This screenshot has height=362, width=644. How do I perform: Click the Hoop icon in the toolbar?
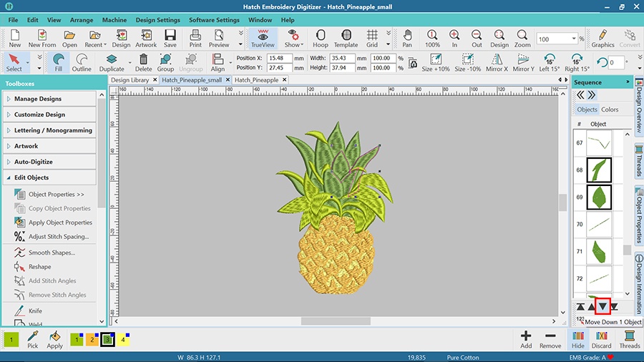pos(320,38)
